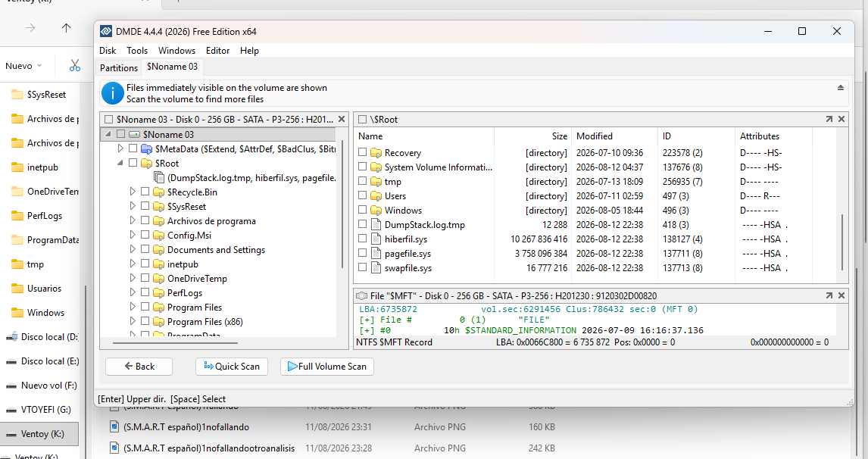Close the \$Root file panel
The height and width of the screenshot is (459, 868).
tap(841, 119)
